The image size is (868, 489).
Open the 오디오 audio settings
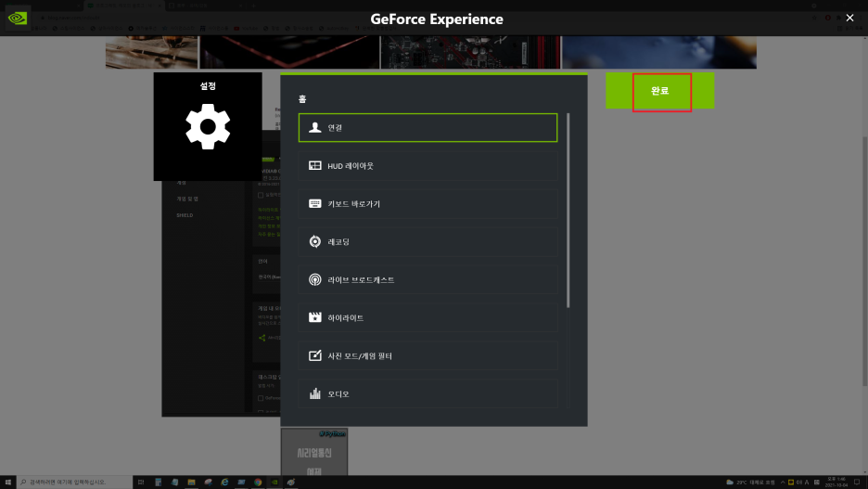[x=428, y=393]
